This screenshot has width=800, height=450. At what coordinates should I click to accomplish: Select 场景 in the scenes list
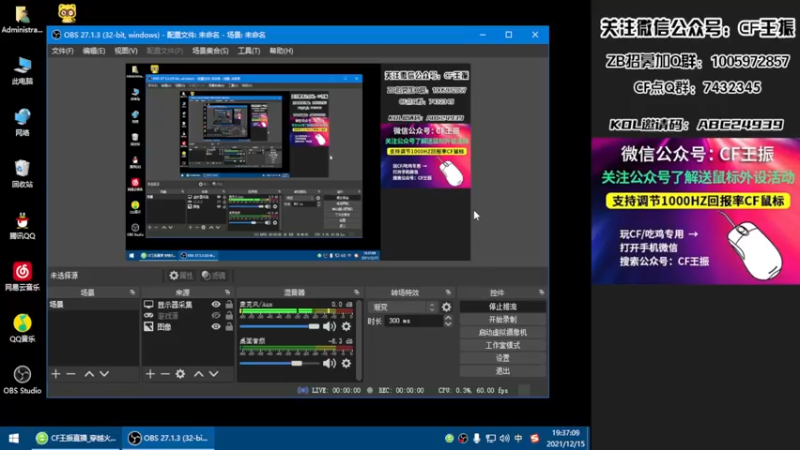pos(93,305)
